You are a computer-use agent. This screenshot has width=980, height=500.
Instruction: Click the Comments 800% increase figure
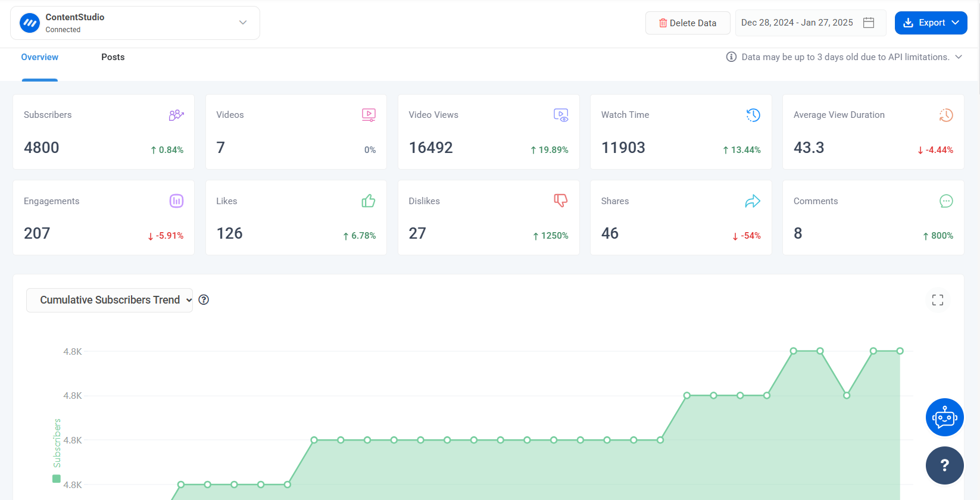tap(938, 236)
